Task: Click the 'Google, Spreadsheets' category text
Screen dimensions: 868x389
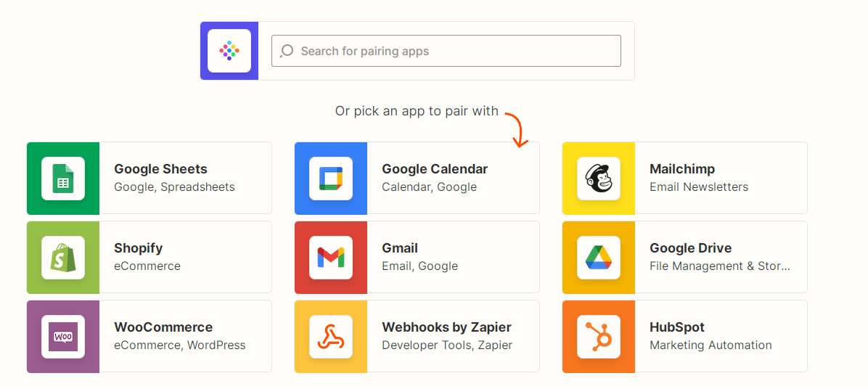Action: [x=174, y=187]
